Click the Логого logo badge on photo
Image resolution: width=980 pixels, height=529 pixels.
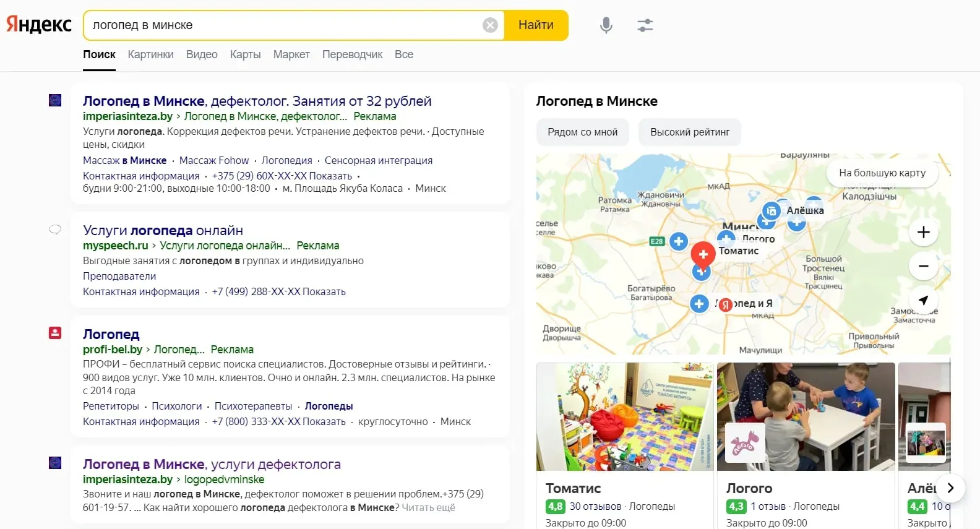pyautogui.click(x=745, y=444)
